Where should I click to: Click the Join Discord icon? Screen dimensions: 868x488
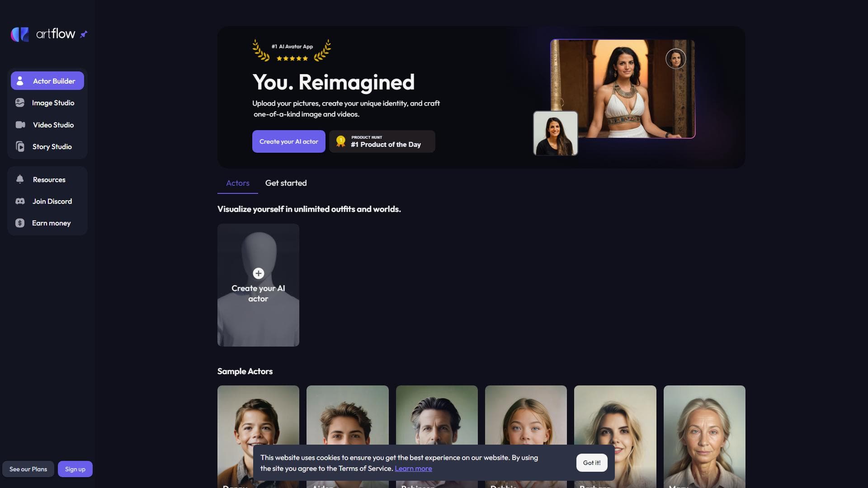(20, 201)
